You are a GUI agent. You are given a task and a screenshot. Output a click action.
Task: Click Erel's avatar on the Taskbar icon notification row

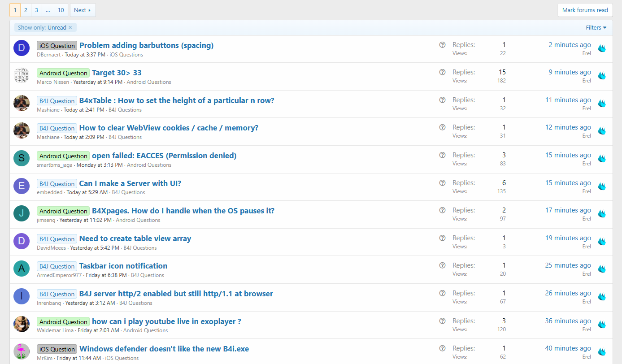coord(602,269)
